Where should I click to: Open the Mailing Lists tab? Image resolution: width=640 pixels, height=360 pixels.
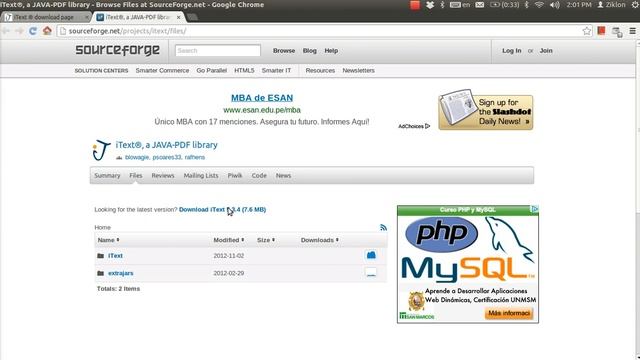click(201, 176)
